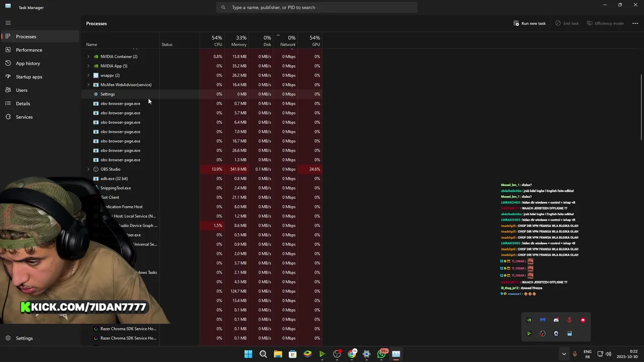Click the OBS Studio 13.9% CPU value
The image size is (644, 362).
click(x=217, y=169)
